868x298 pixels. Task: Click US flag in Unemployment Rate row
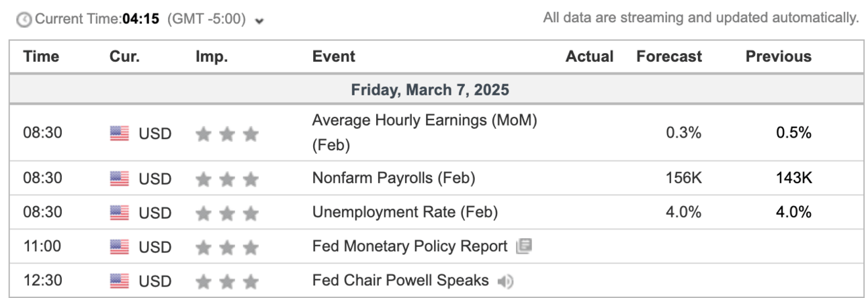point(120,213)
